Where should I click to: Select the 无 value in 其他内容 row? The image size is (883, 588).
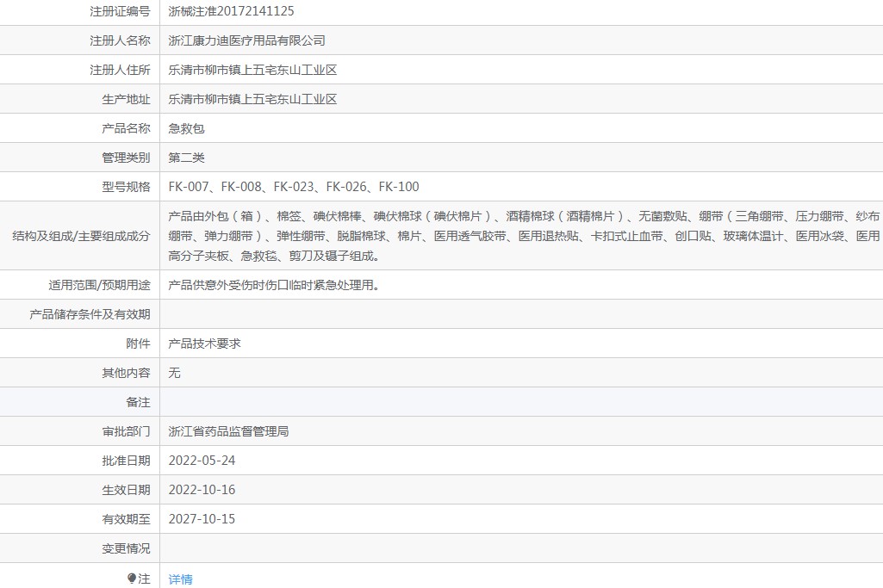175,373
